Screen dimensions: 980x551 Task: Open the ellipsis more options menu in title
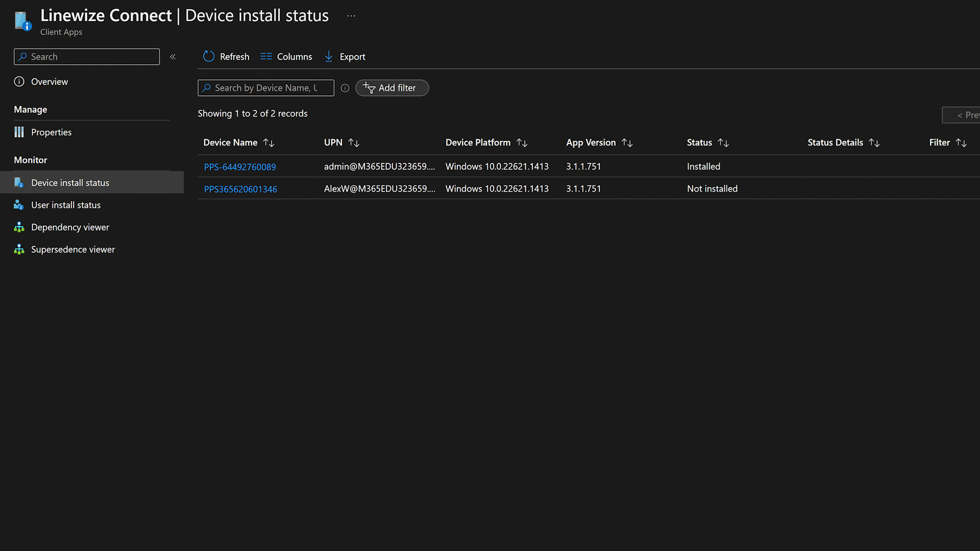[351, 16]
